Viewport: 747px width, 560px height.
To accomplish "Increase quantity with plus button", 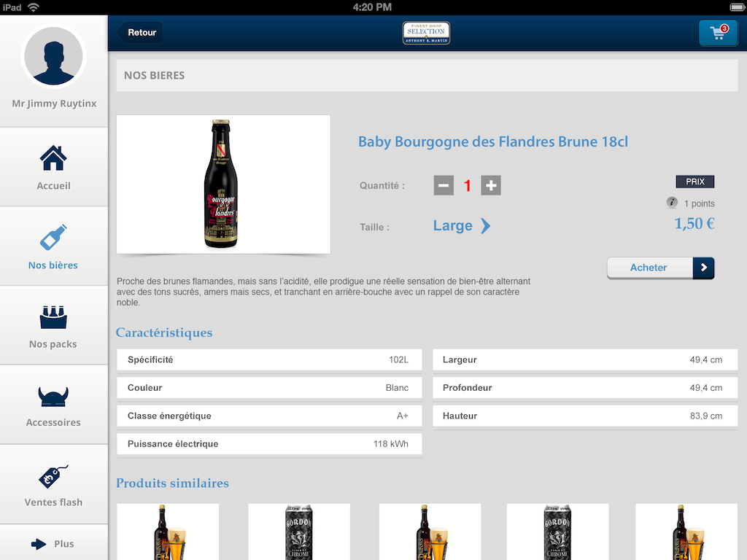I will click(x=491, y=185).
